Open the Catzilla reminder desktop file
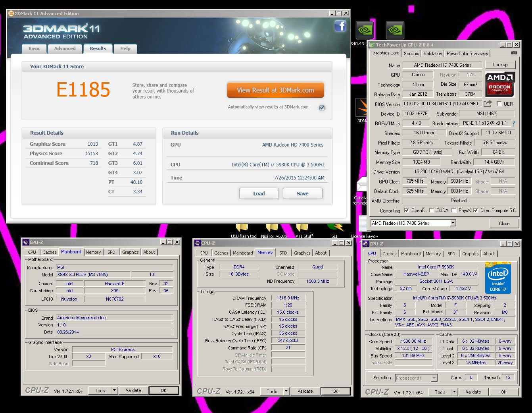 click(x=361, y=185)
